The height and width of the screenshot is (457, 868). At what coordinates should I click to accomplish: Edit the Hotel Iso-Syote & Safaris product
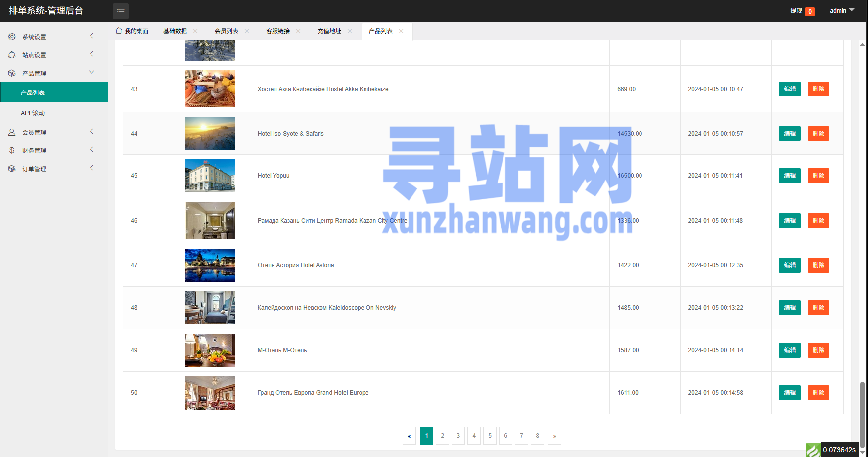[789, 134]
